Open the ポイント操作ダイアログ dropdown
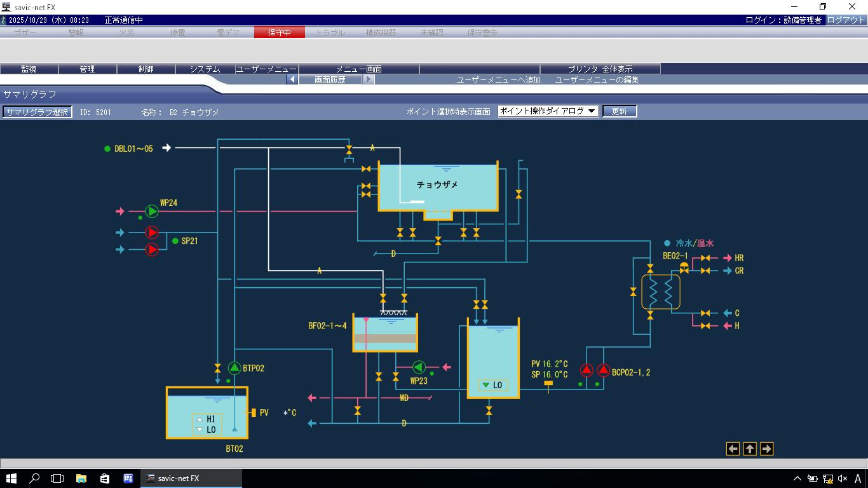 [548, 111]
